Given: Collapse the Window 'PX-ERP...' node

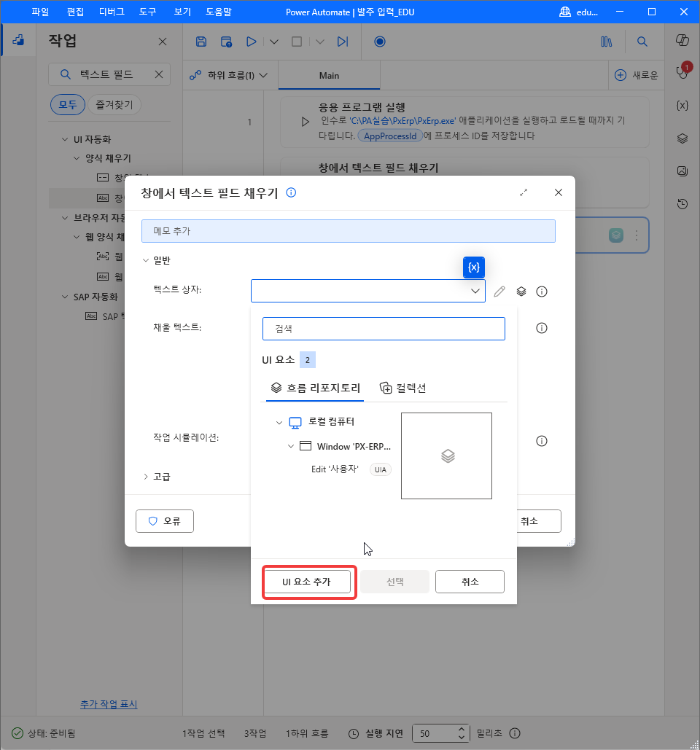Looking at the screenshot, I should pos(291,446).
